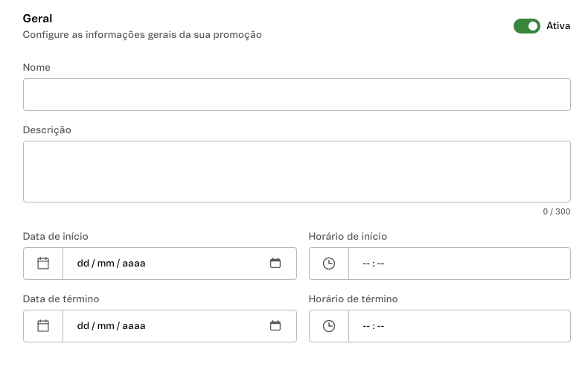Image resolution: width=588 pixels, height=370 pixels.
Task: Open the date picker for Data de término
Action: click(275, 326)
